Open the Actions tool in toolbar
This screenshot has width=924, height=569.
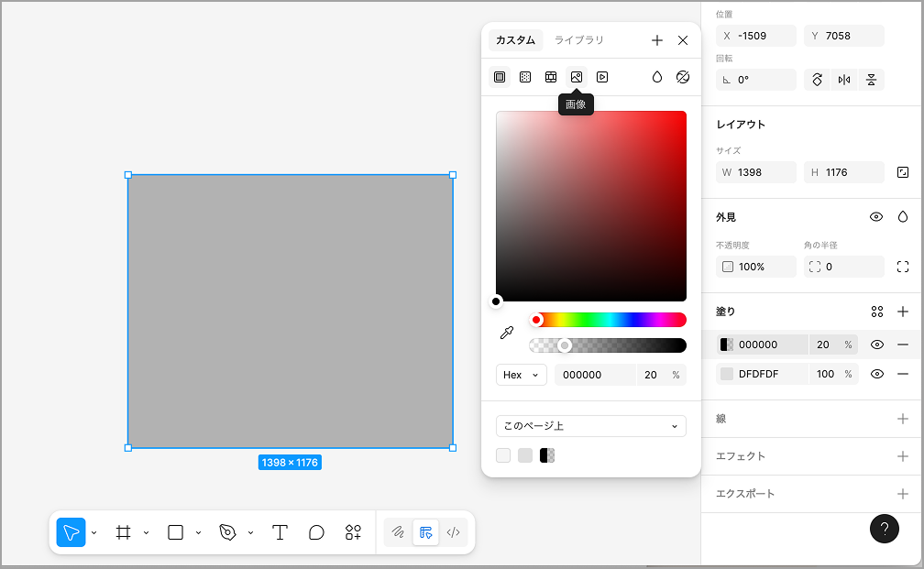[x=353, y=532]
